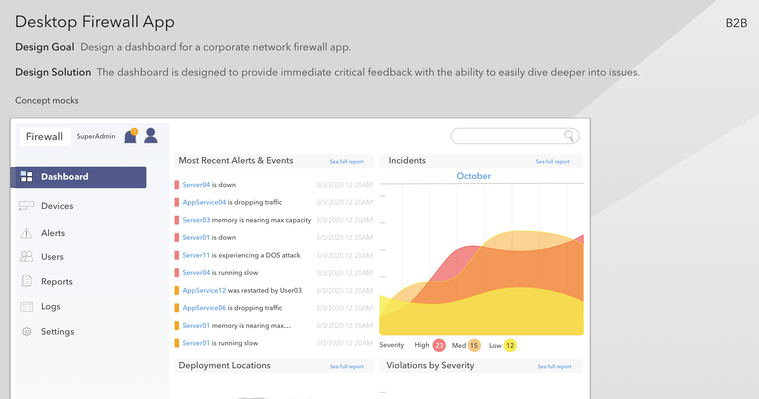759x399 pixels.
Task: Click the Dashboard grid icon
Action: click(x=27, y=177)
